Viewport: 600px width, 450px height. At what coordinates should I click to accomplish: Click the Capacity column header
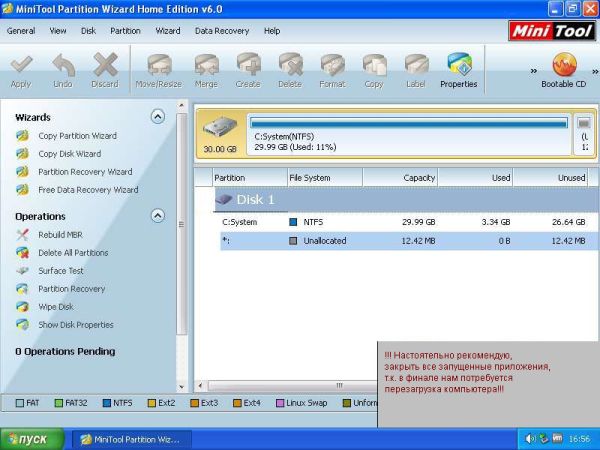400,178
